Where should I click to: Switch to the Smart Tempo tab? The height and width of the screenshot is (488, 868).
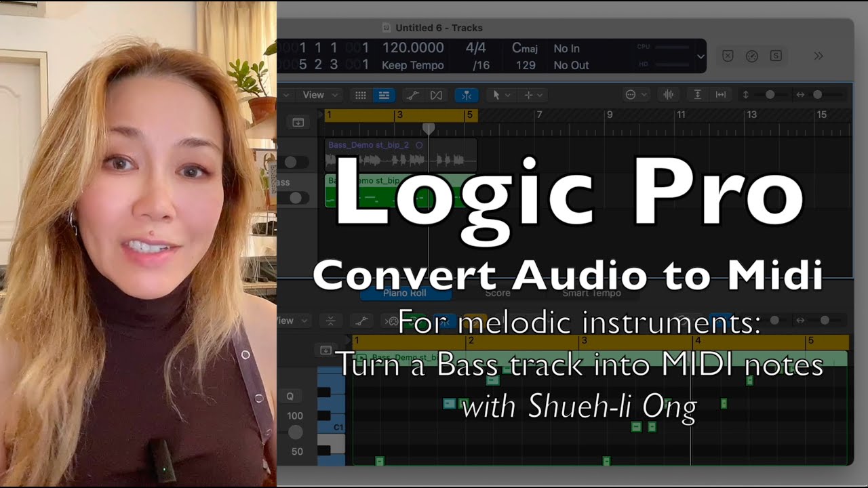pyautogui.click(x=591, y=293)
